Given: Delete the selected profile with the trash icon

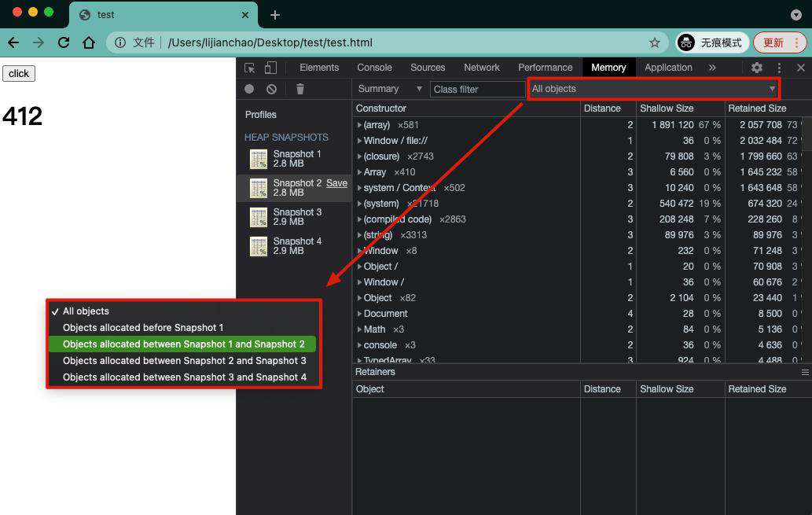Looking at the screenshot, I should coord(299,89).
